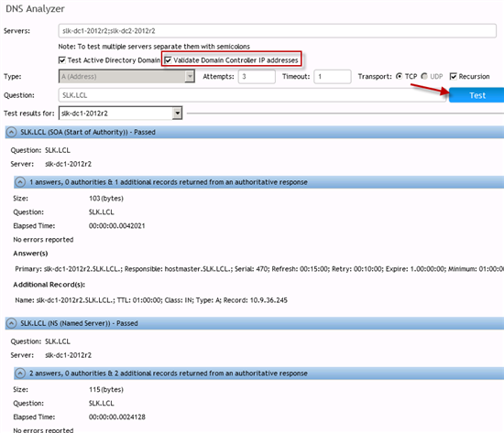Collapse 2 answers, 0 authorities section
The height and width of the screenshot is (433, 504).
(x=20, y=373)
